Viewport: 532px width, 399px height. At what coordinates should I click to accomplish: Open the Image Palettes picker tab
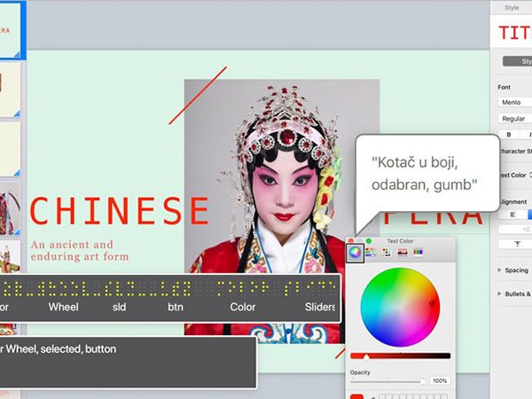(402, 253)
